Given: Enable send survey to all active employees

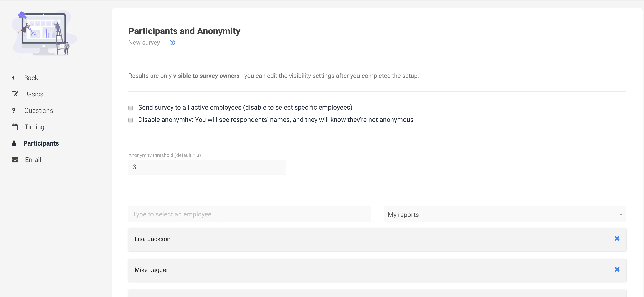Looking at the screenshot, I should point(130,108).
